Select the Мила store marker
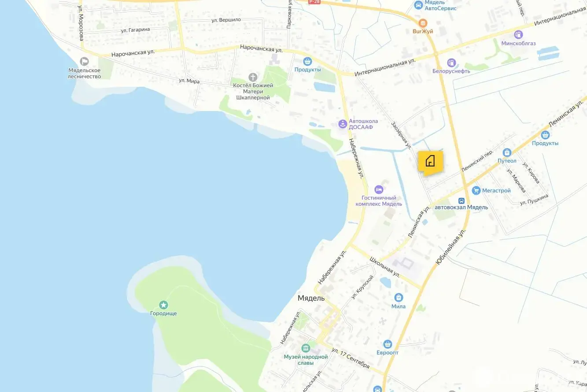Viewport: 587px width, 392px height. pyautogui.click(x=399, y=297)
